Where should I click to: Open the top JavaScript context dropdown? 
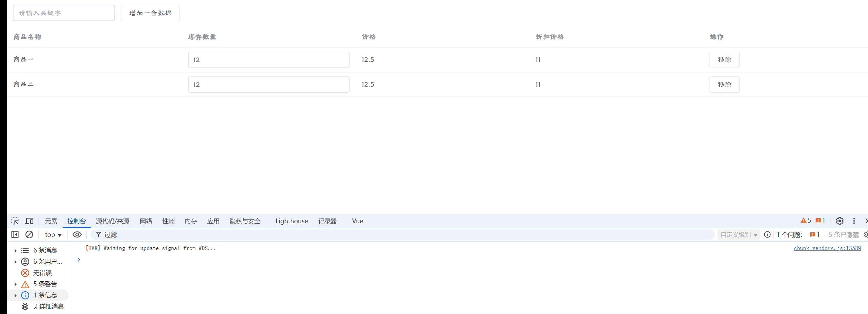(x=53, y=234)
